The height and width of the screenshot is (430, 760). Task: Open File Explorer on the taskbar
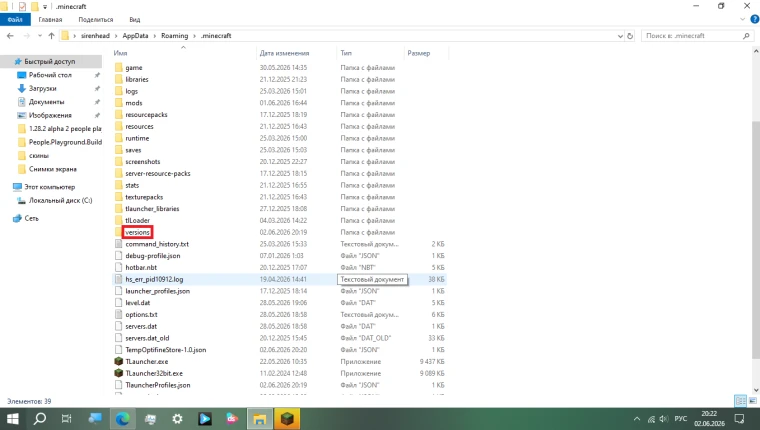260,418
